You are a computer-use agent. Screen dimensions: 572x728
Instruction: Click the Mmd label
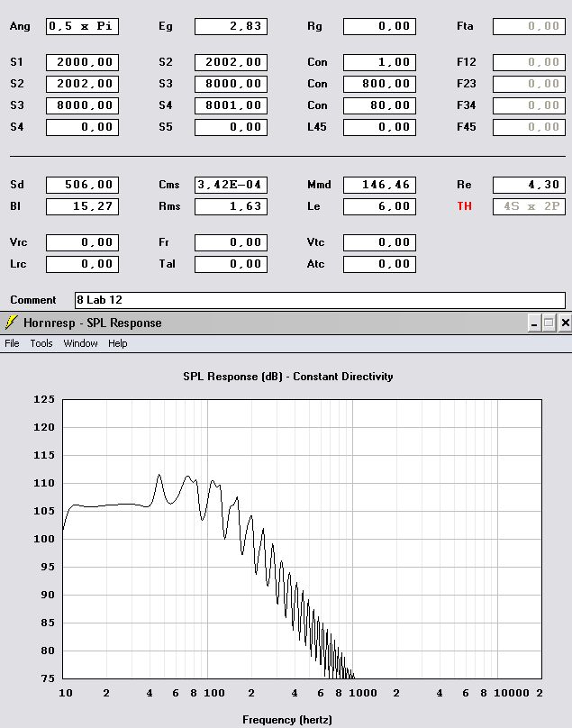(x=319, y=185)
